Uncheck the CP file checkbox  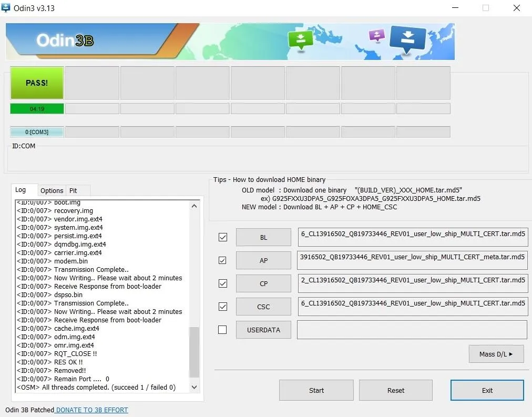(x=222, y=283)
